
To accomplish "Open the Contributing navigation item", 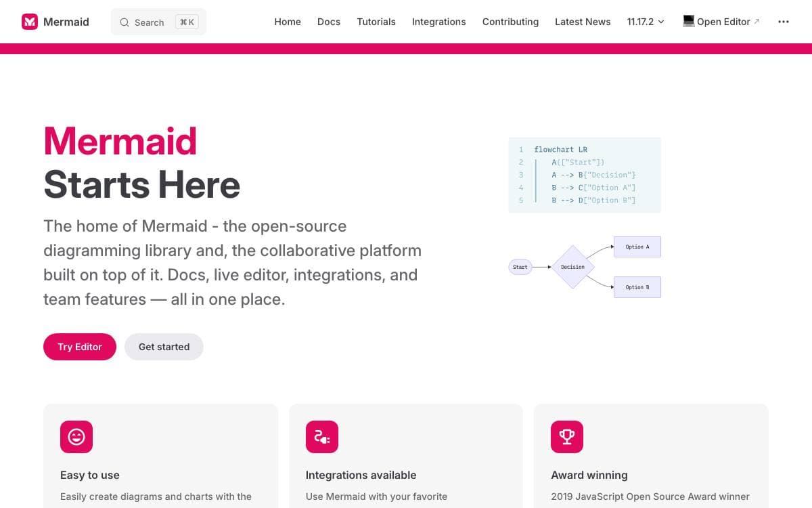I will click(x=511, y=22).
